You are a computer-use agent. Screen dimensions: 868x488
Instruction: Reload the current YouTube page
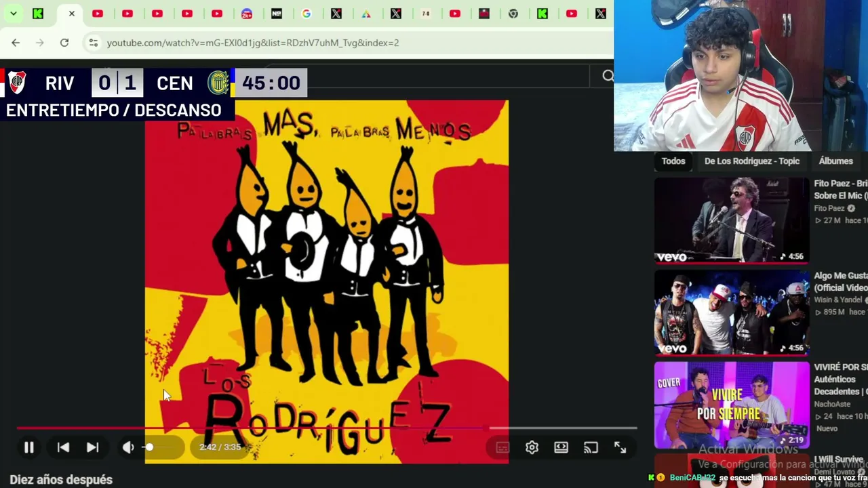click(x=64, y=43)
